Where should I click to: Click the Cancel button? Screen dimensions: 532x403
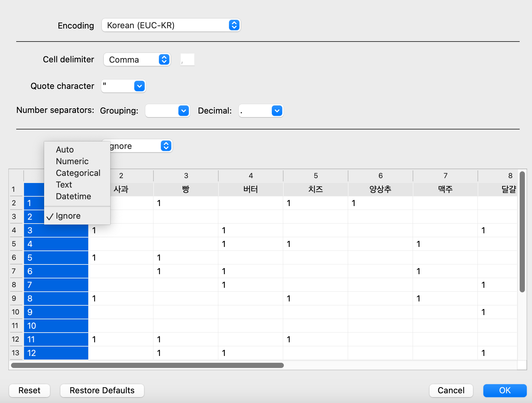pos(451,390)
